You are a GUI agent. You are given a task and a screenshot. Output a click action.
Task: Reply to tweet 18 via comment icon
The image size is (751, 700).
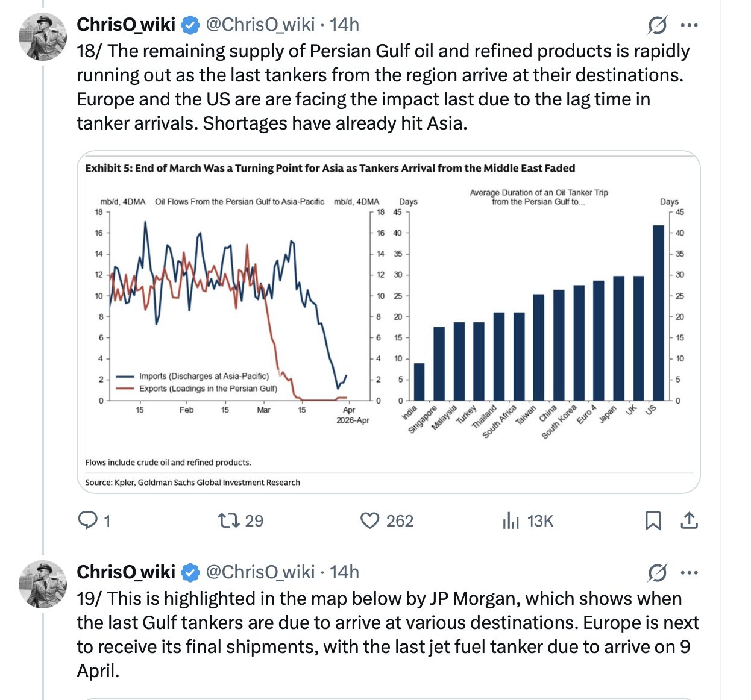pyautogui.click(x=88, y=520)
